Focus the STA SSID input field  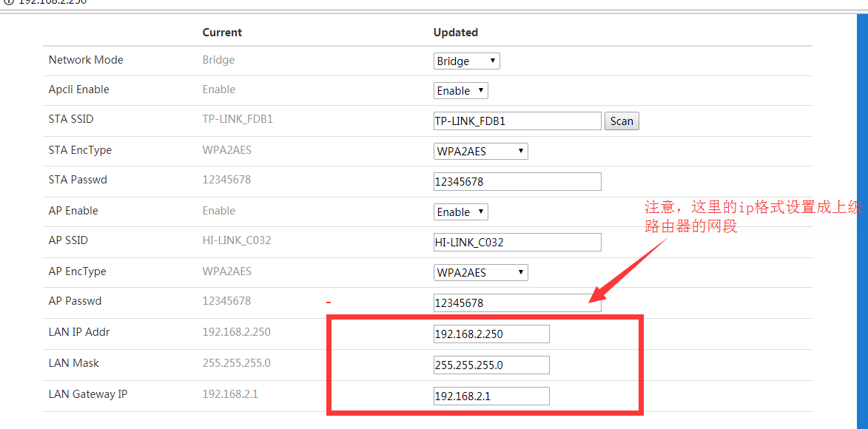pyautogui.click(x=517, y=121)
